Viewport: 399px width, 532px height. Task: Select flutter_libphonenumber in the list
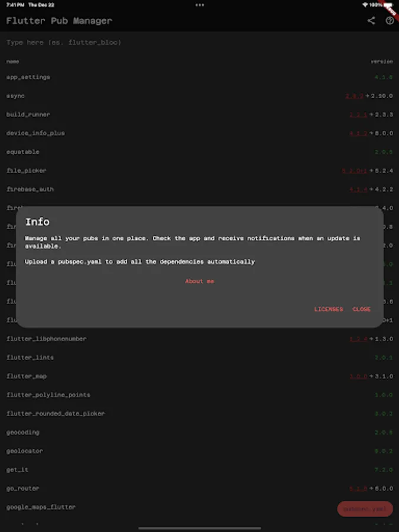click(200, 339)
